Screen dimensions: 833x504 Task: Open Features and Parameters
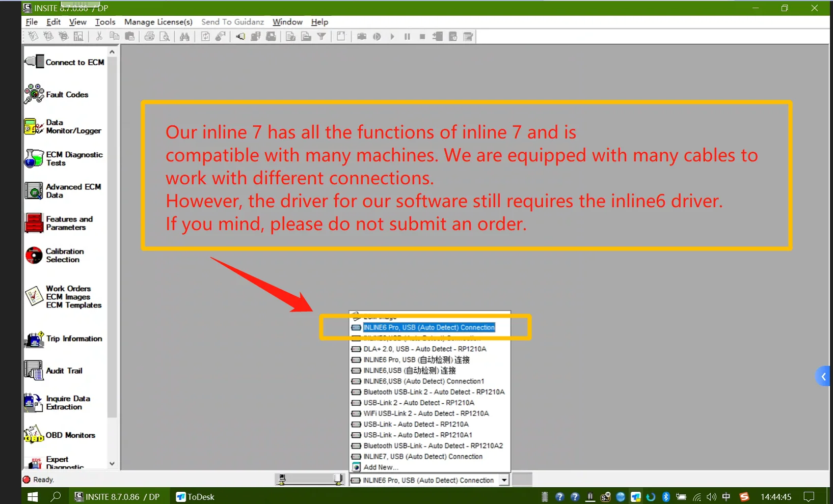pos(59,223)
